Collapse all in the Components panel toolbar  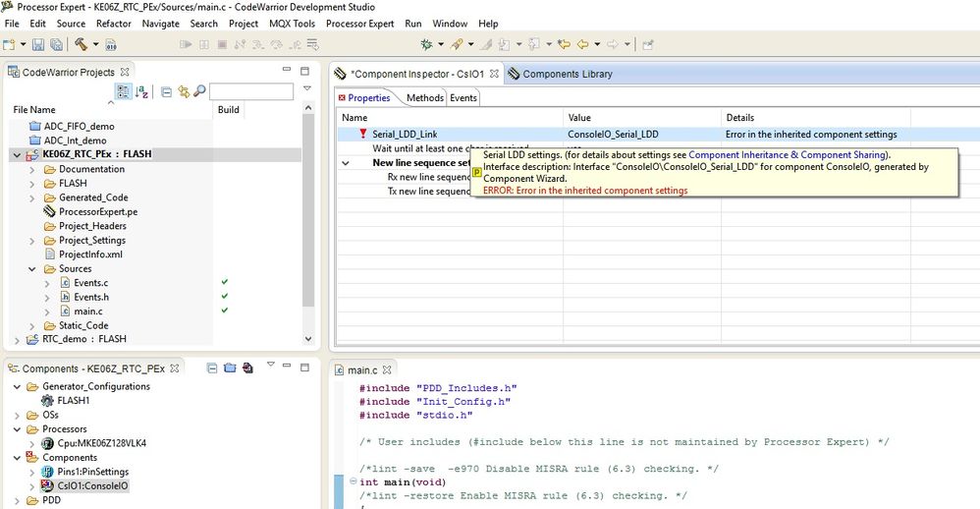[212, 368]
